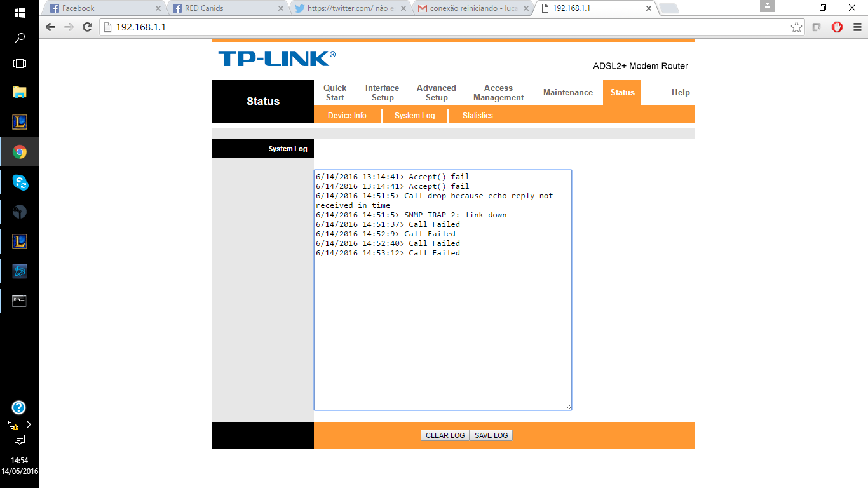This screenshot has height=488, width=868.
Task: Open Chrome hamburger menu
Action: (858, 27)
